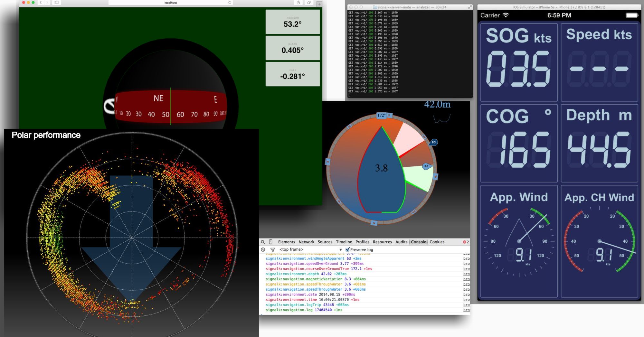Switch to the Elements tab
This screenshot has height=337, width=644.
[x=286, y=242]
